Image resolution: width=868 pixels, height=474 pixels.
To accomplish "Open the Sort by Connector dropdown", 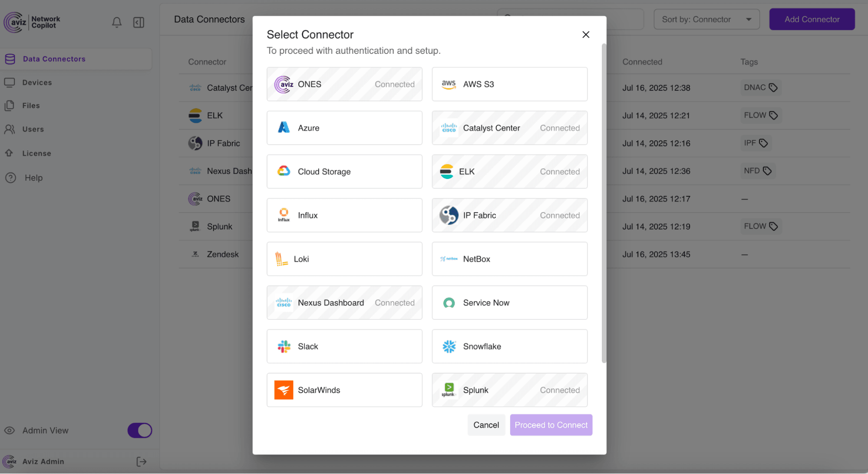I will [x=706, y=19].
